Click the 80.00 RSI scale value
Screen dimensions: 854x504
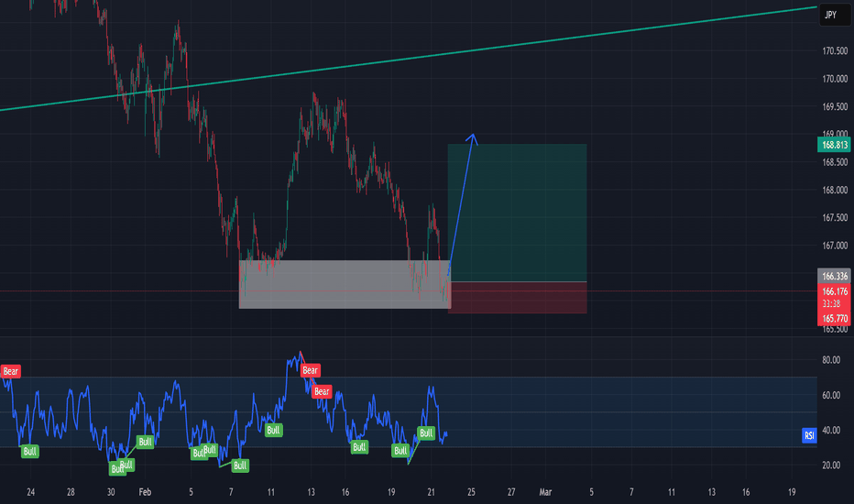[x=831, y=360]
